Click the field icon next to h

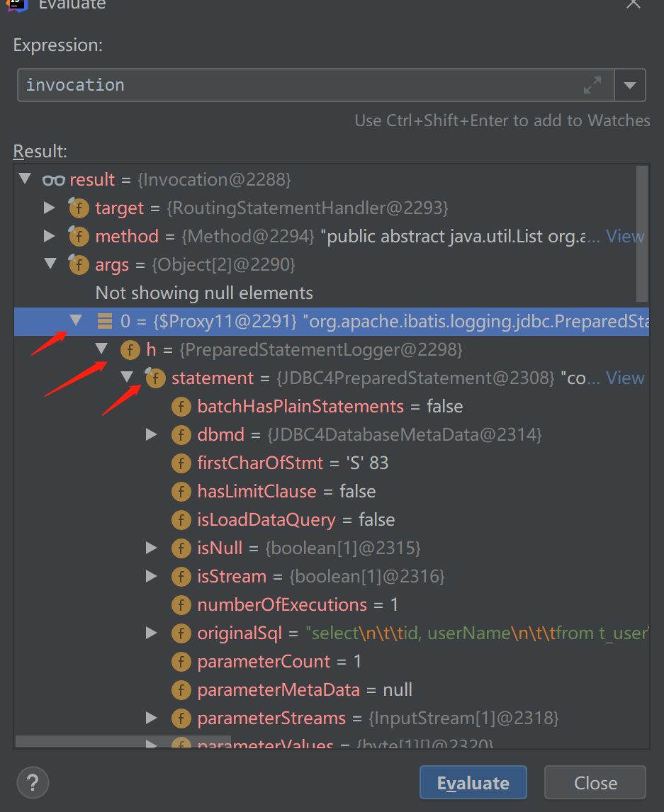(x=130, y=349)
